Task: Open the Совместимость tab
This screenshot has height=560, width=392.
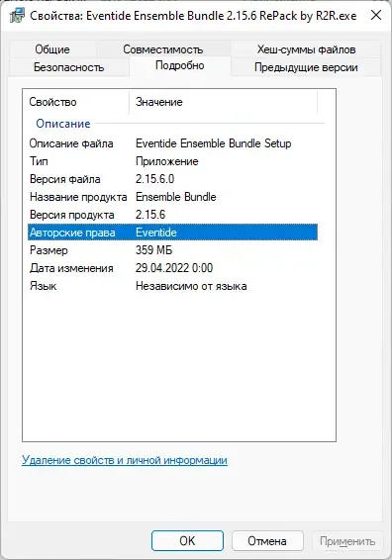Action: [x=163, y=49]
